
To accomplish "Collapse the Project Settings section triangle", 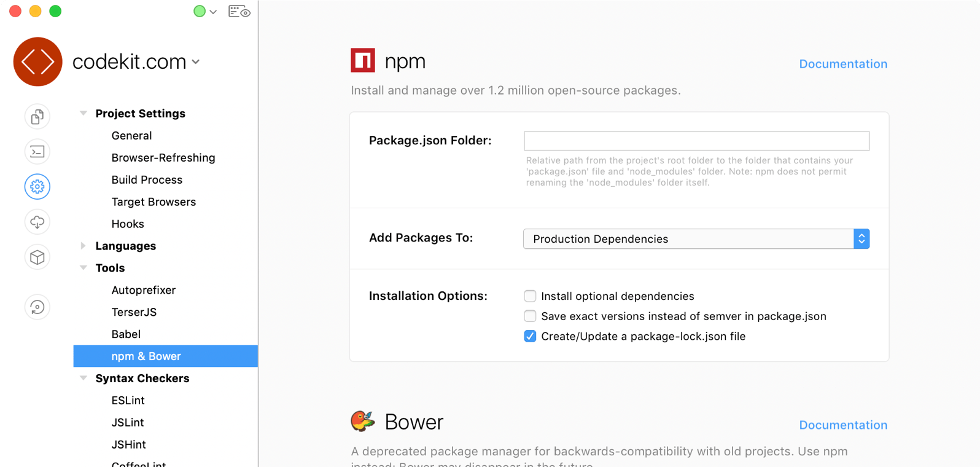I will 84,113.
